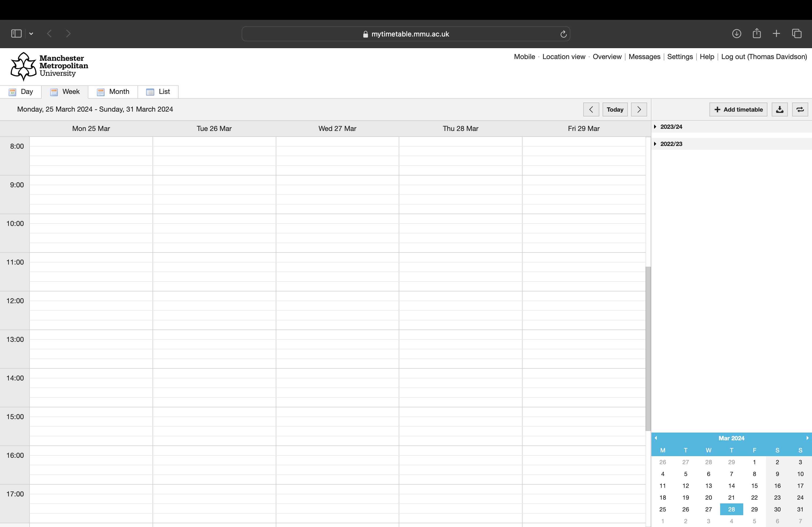Viewport: 812px width, 527px height.
Task: Click the Today button
Action: tap(615, 109)
